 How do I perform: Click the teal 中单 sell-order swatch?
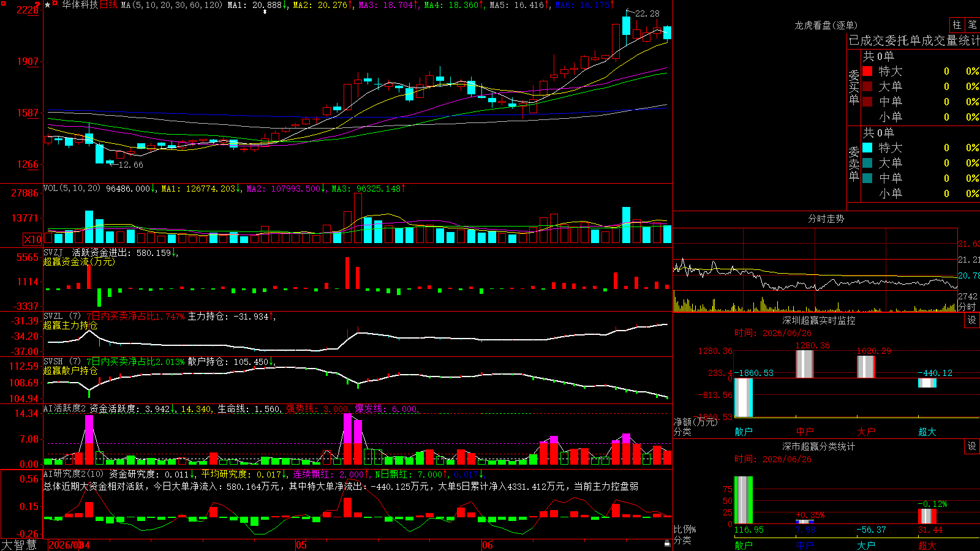(867, 178)
